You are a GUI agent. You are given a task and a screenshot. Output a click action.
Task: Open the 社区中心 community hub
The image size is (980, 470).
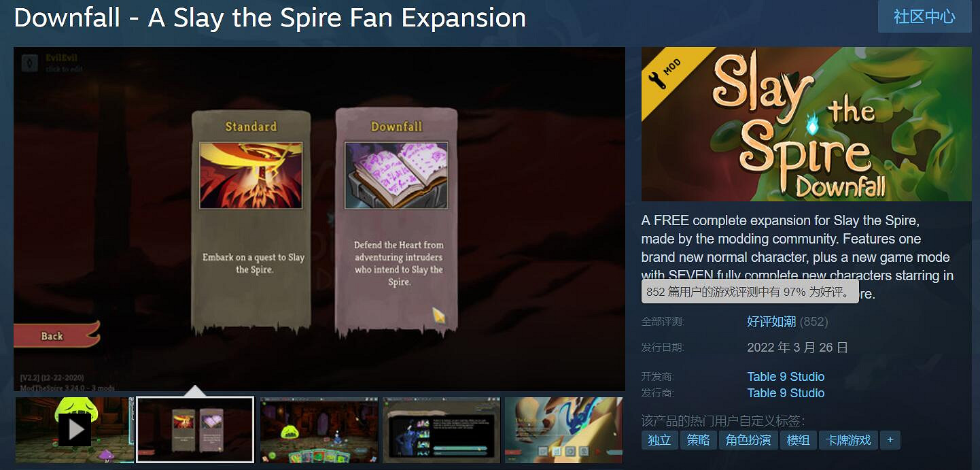tap(924, 16)
